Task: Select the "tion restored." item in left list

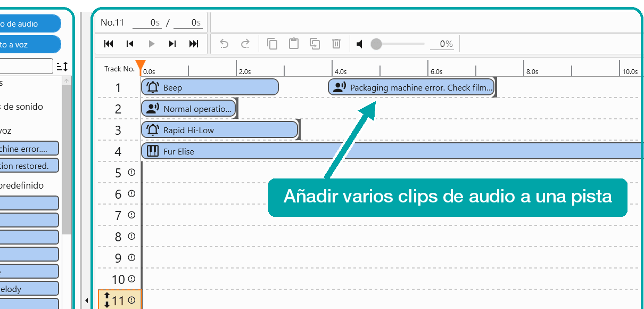Action: [29, 166]
